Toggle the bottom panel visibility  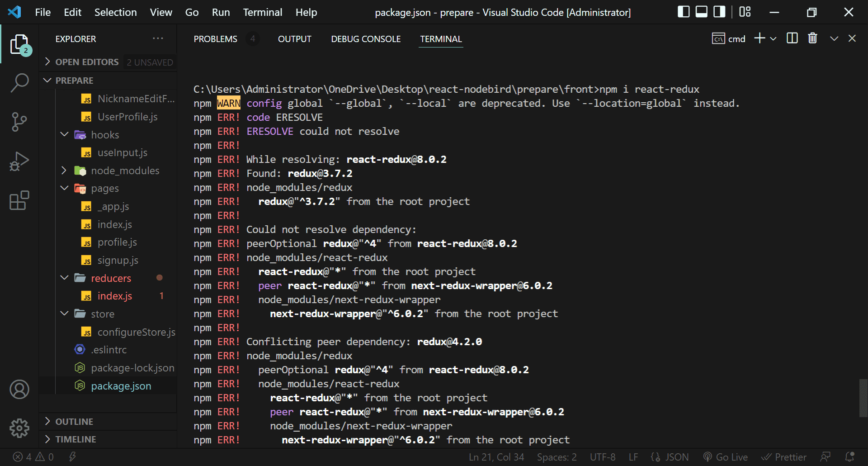[x=701, y=12]
